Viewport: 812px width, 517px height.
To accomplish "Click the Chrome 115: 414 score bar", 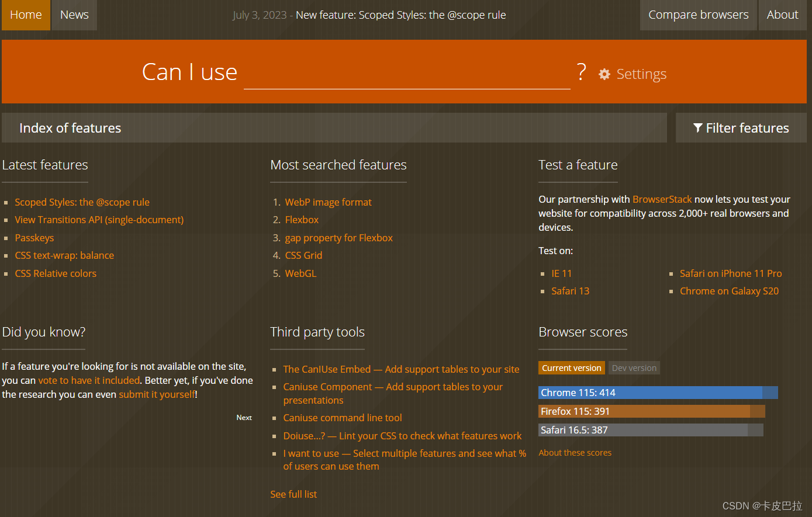I will pos(658,393).
